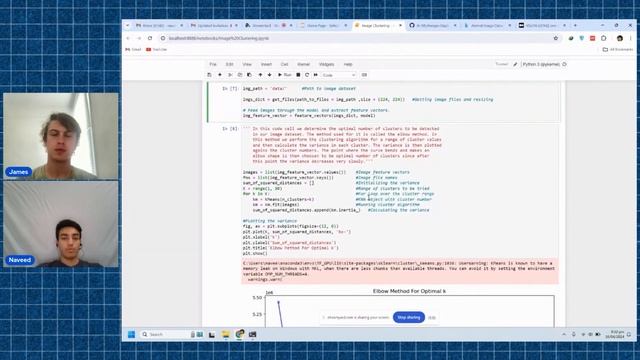The width and height of the screenshot is (640, 360).
Task: Open File Explorer from the taskbar
Action: (x=225, y=334)
